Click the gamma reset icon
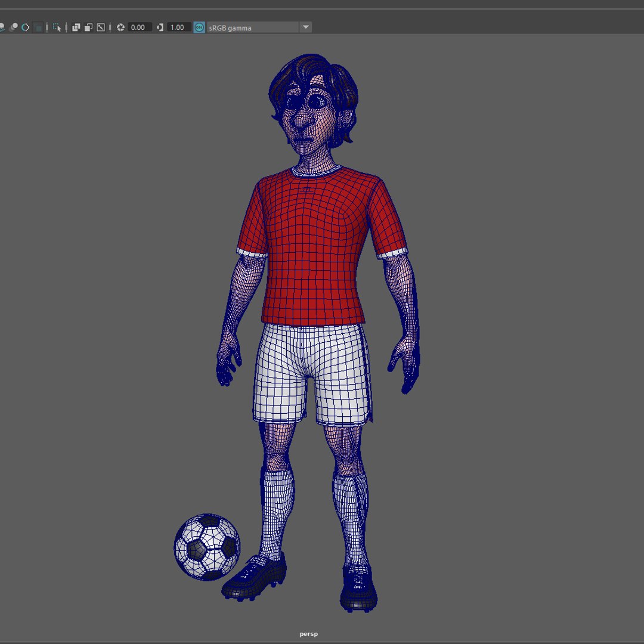Screen dimensions: 644x644 (x=160, y=27)
